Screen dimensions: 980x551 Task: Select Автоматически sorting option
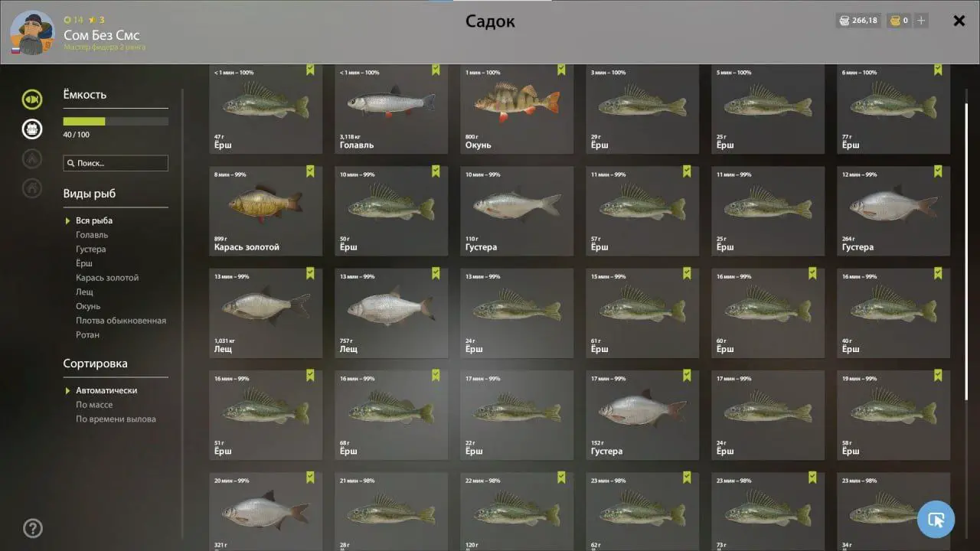tap(106, 390)
